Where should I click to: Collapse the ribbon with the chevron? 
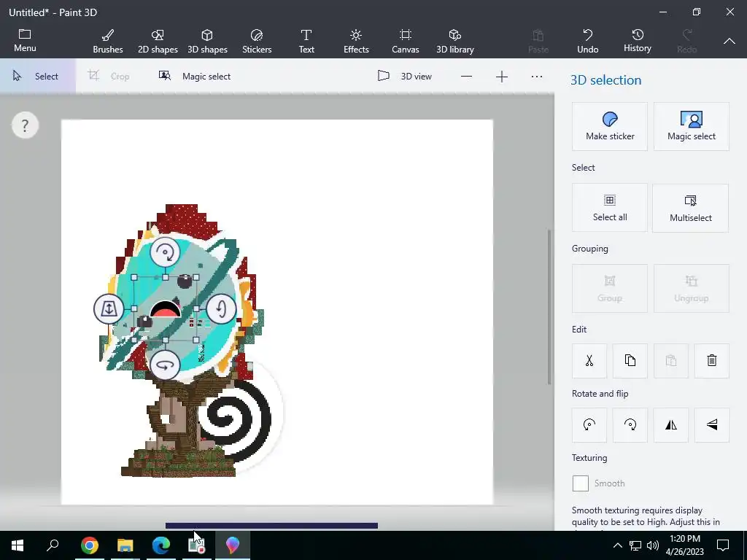pyautogui.click(x=729, y=42)
